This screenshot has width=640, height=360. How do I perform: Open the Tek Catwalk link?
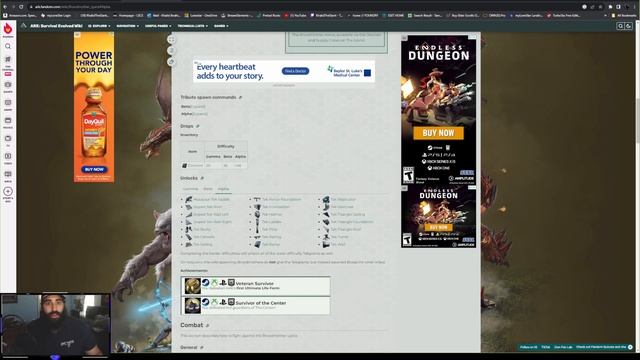(204, 237)
